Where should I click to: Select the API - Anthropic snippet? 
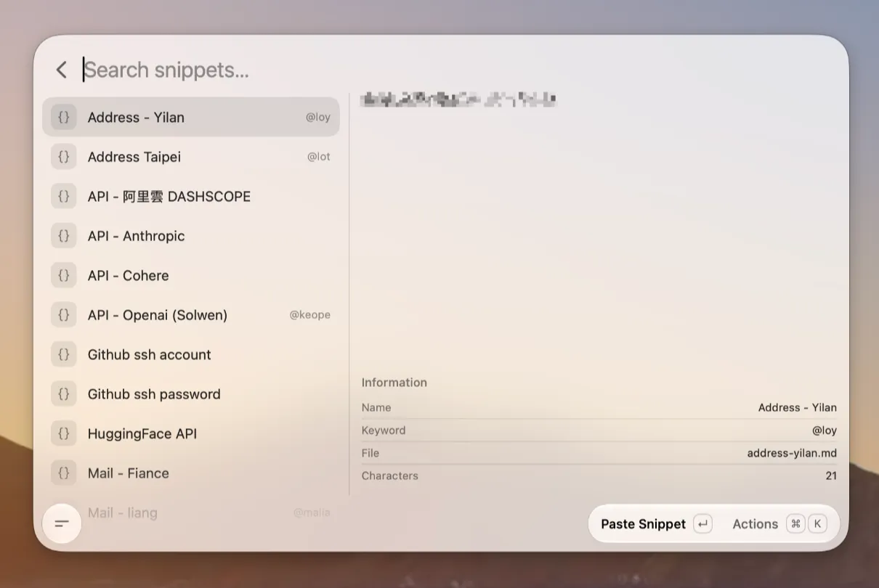[x=191, y=236]
